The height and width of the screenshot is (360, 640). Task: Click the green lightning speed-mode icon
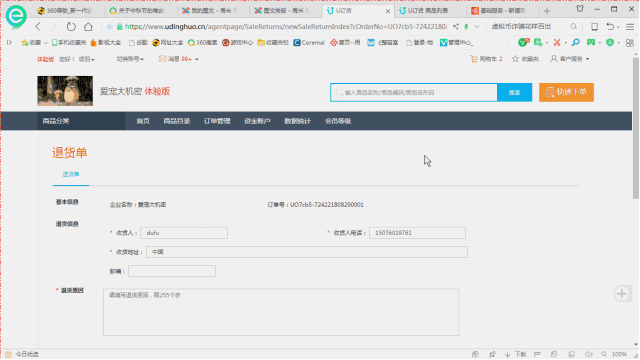coord(466,27)
